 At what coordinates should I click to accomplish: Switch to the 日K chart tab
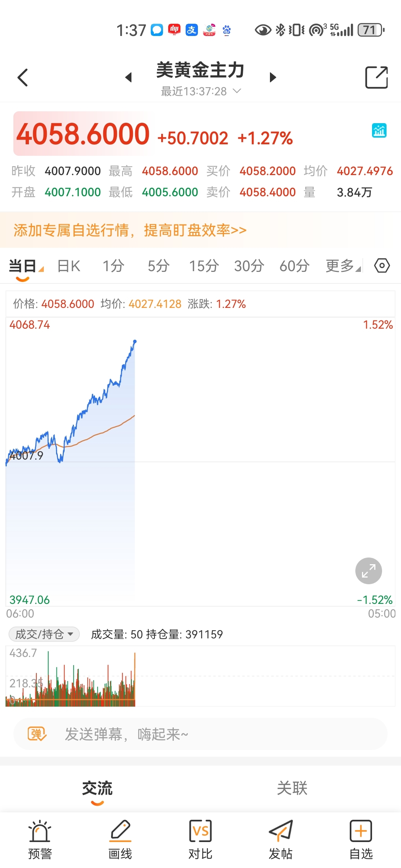[x=69, y=266]
